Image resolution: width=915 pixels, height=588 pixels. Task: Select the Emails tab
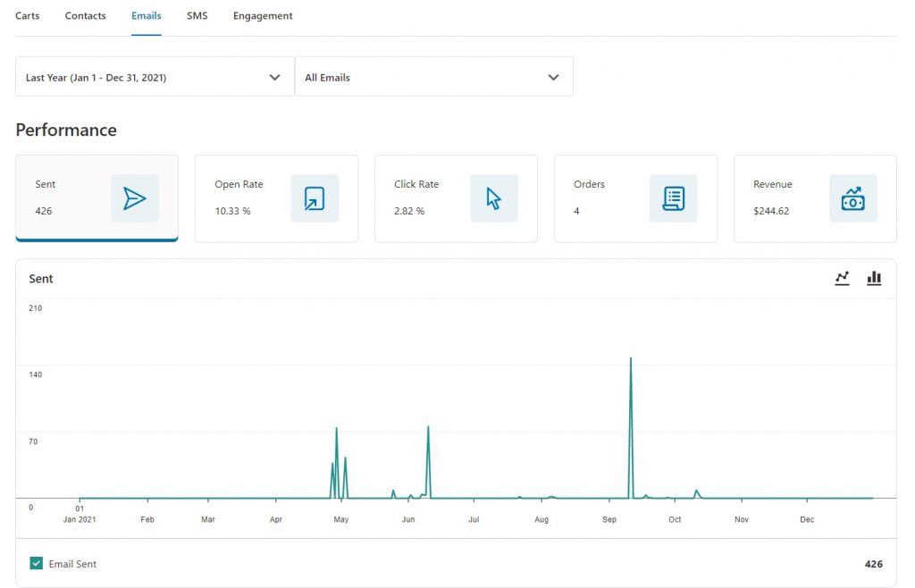coord(146,16)
